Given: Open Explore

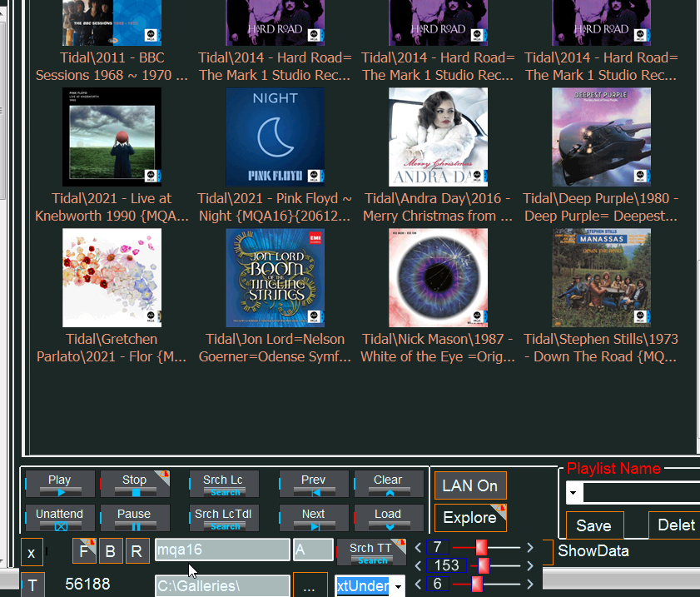Looking at the screenshot, I should tap(470, 518).
